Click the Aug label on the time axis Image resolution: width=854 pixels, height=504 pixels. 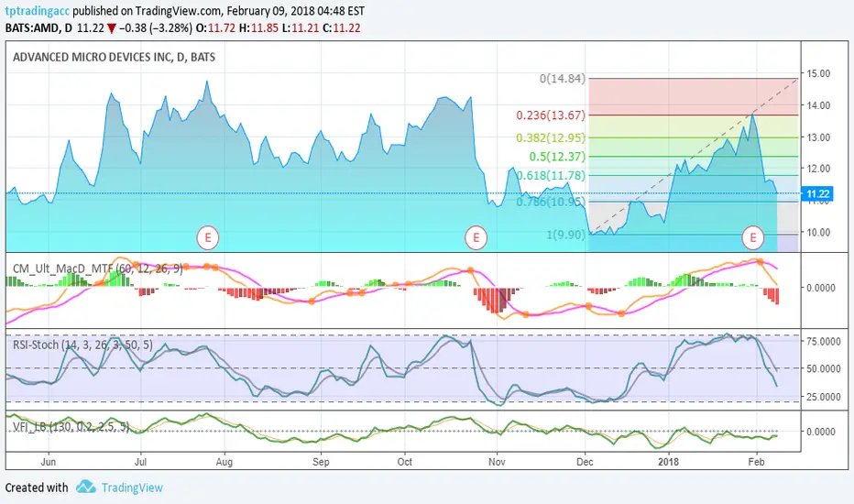click(x=224, y=462)
